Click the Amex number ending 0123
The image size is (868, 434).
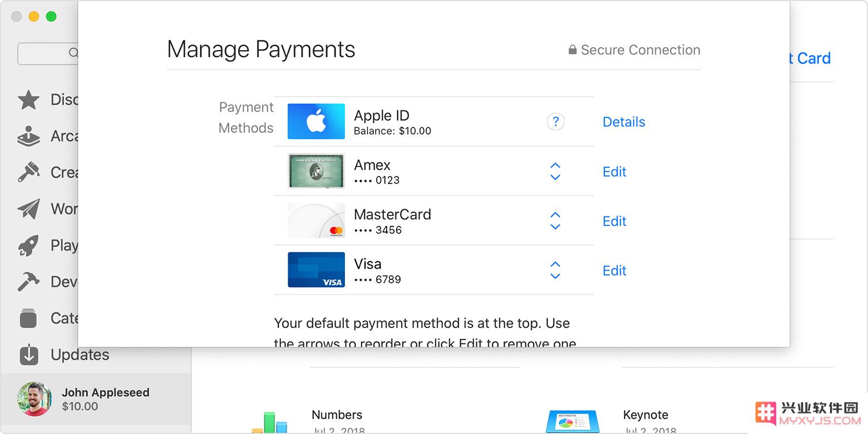(x=377, y=180)
